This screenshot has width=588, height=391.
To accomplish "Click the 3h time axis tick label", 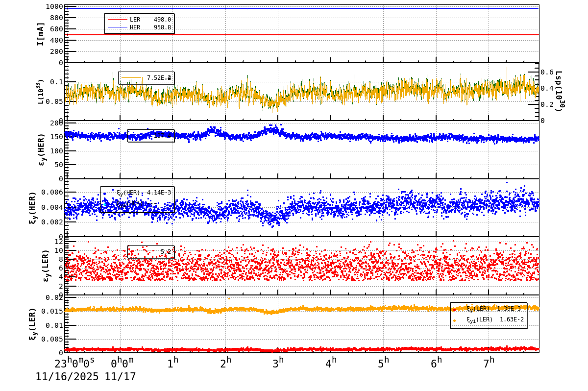I will click(x=278, y=364).
